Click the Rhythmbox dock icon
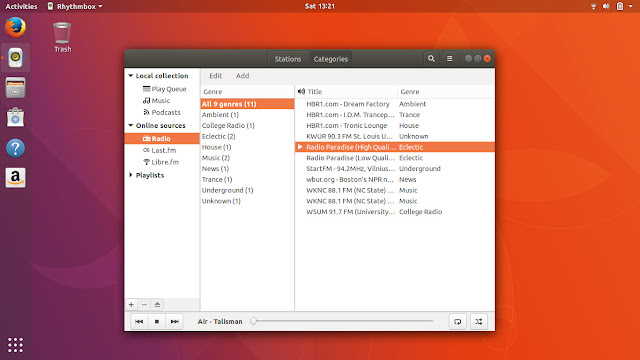This screenshot has width=640, height=360. [x=15, y=58]
